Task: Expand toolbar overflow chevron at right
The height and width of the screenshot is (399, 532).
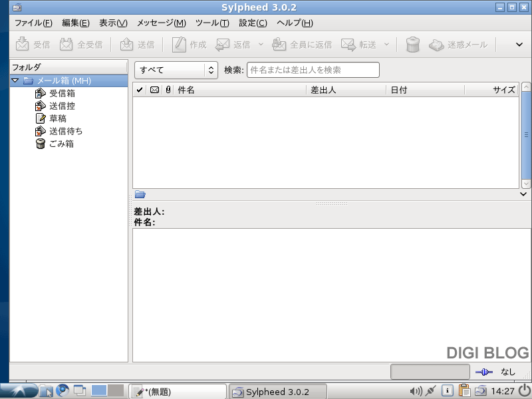Action: click(519, 45)
